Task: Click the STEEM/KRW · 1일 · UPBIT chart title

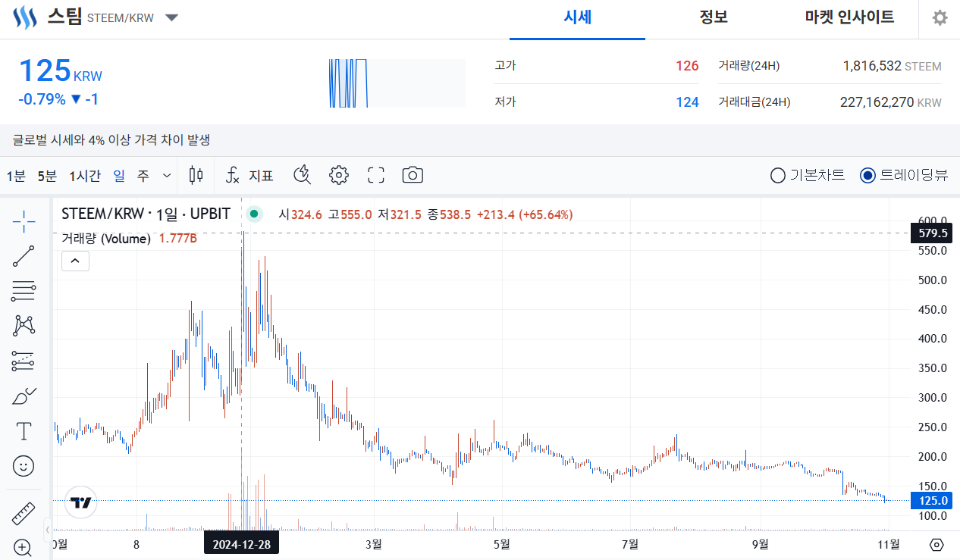Action: [x=146, y=214]
